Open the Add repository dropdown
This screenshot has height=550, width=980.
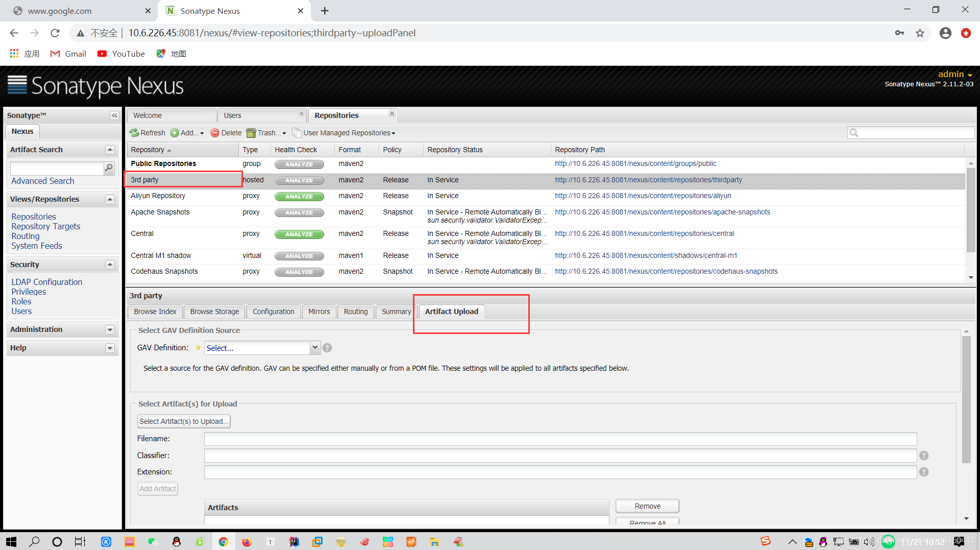(x=187, y=133)
